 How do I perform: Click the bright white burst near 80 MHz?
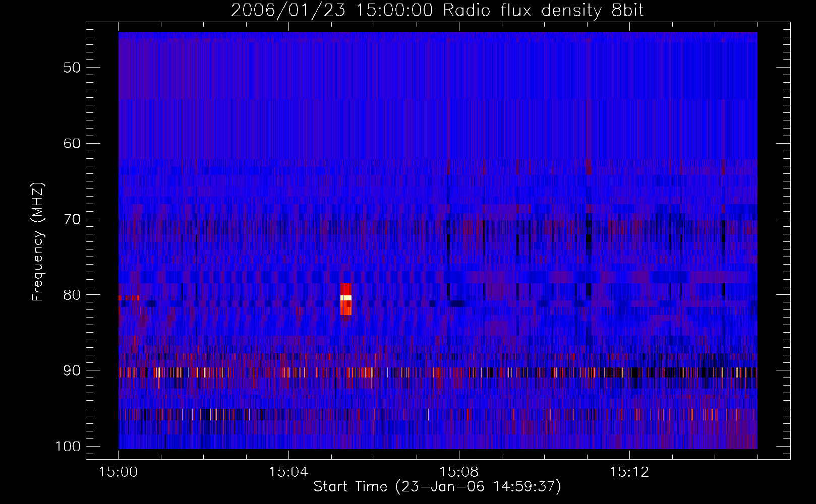(346, 298)
